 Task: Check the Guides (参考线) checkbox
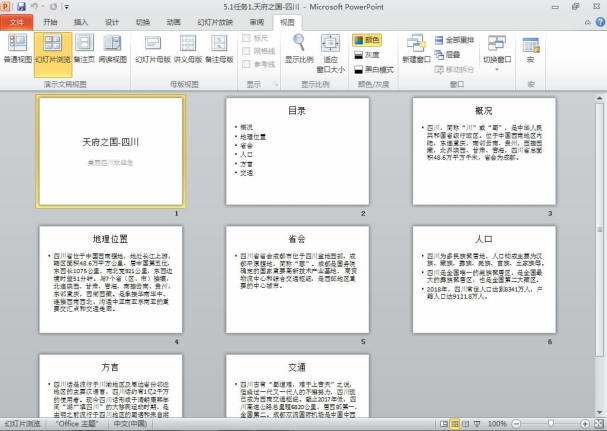[249, 62]
